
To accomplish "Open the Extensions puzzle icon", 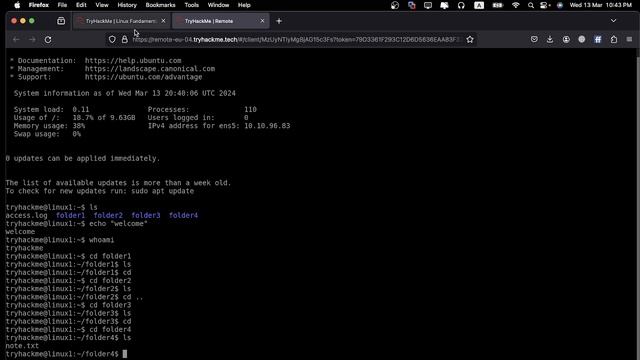I will (x=614, y=39).
